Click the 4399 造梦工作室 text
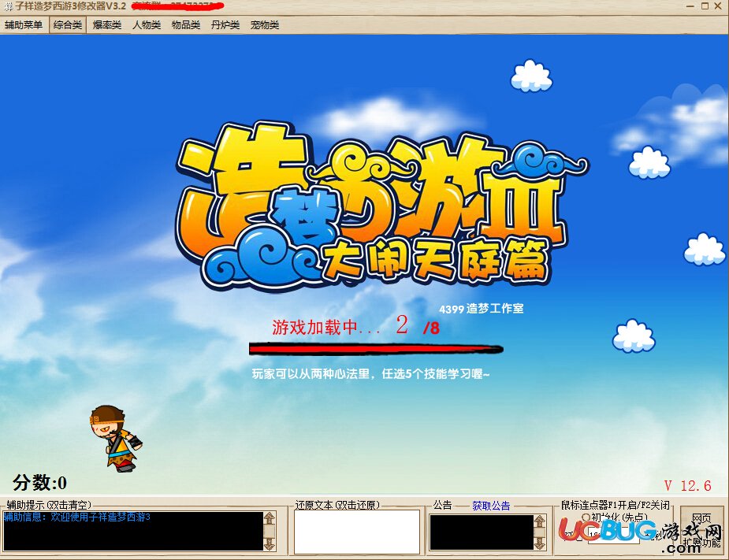The width and height of the screenshot is (729, 560). pos(482,309)
